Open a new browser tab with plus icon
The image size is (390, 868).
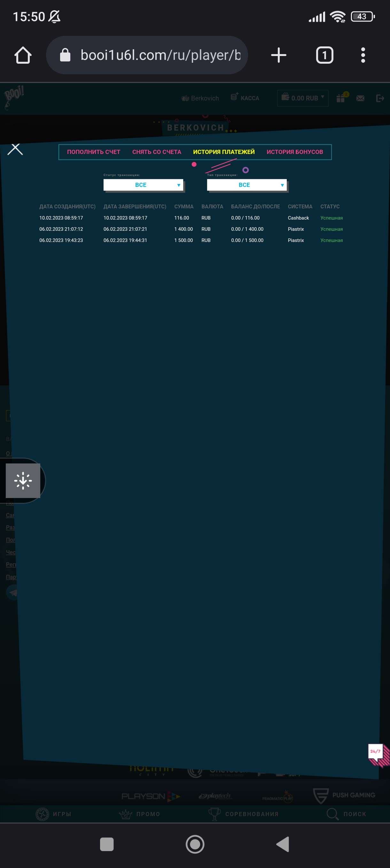click(279, 55)
